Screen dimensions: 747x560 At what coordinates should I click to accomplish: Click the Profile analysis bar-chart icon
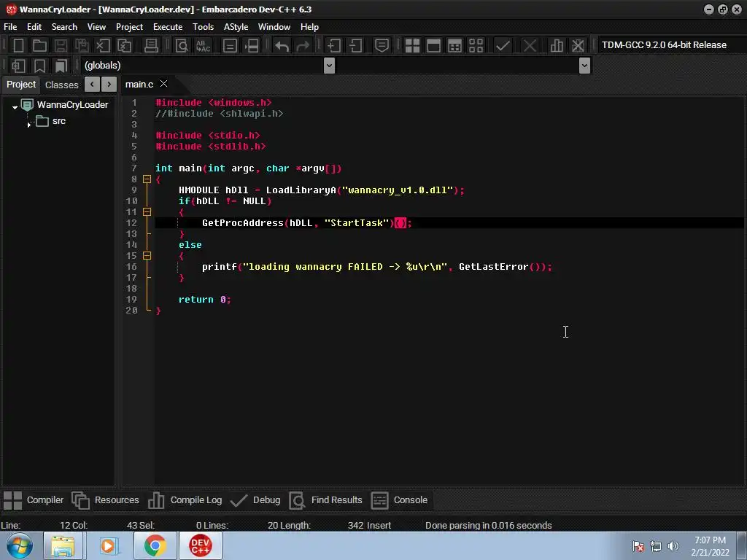[x=557, y=46]
